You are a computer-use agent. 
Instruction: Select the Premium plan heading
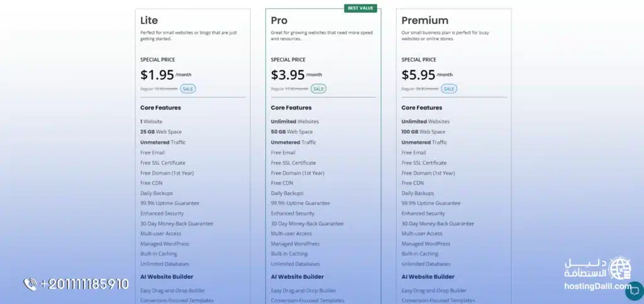425,21
